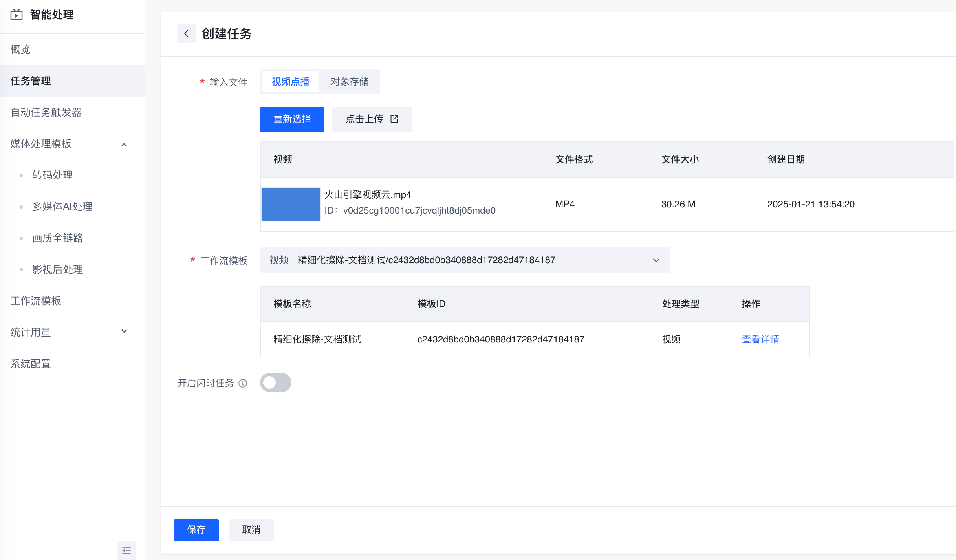Click the 创建日期 column header
Screen dimensions: 956x560
click(x=786, y=159)
